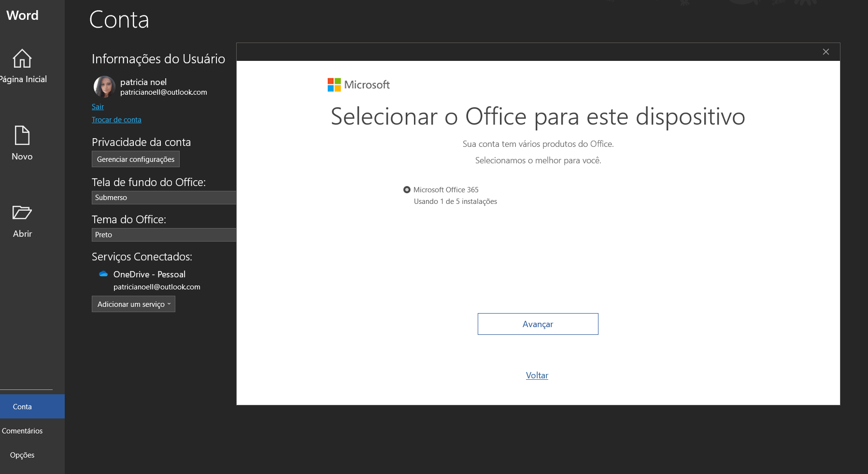This screenshot has width=868, height=474.
Task: Select the Microsoft Office 365 radio option
Action: (x=407, y=190)
